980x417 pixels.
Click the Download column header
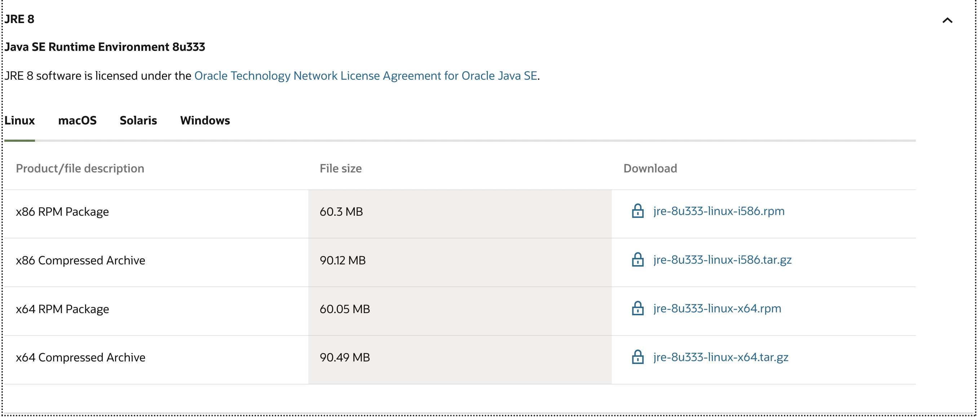[x=650, y=168]
